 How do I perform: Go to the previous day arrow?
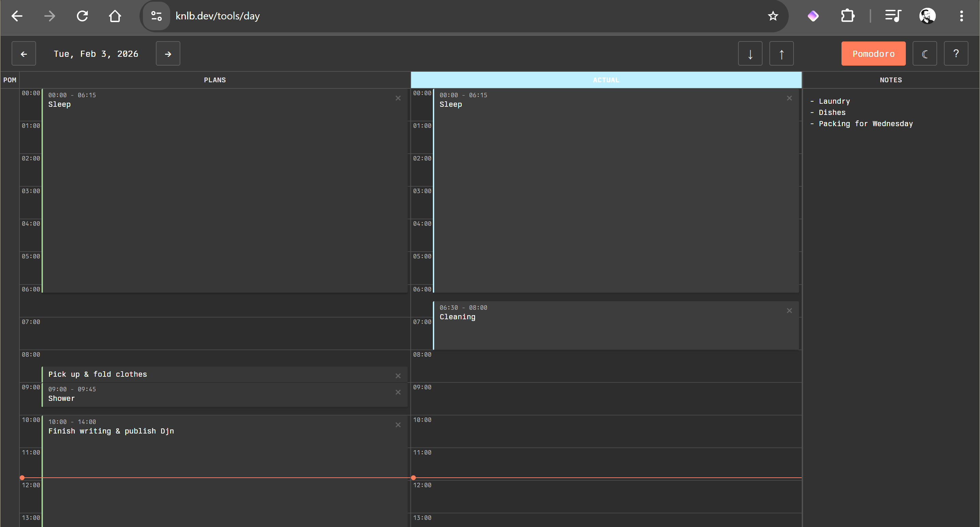(x=23, y=54)
